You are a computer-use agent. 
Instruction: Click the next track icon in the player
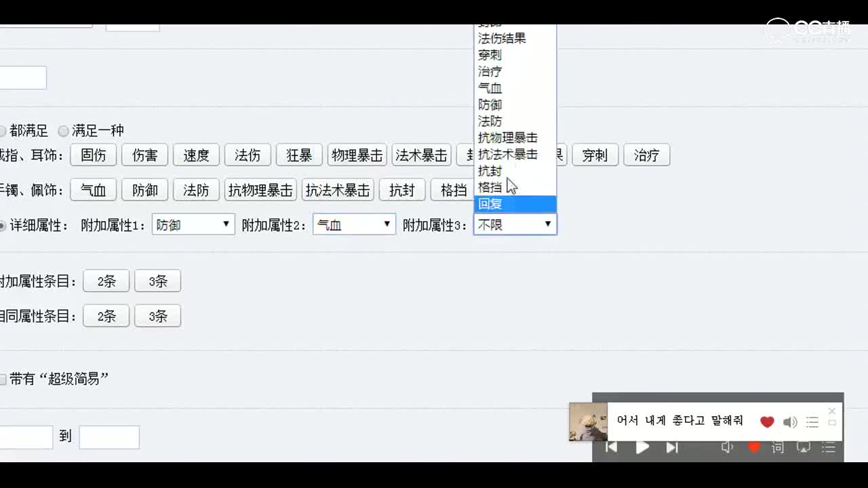[x=672, y=447]
